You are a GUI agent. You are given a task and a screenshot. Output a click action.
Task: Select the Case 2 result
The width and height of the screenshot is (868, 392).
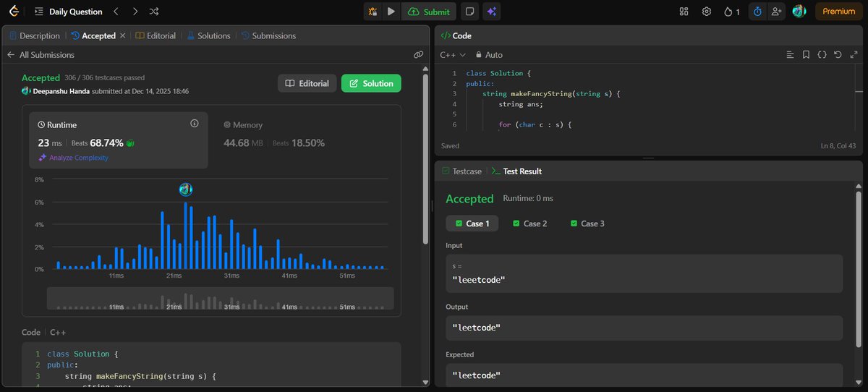coord(530,223)
